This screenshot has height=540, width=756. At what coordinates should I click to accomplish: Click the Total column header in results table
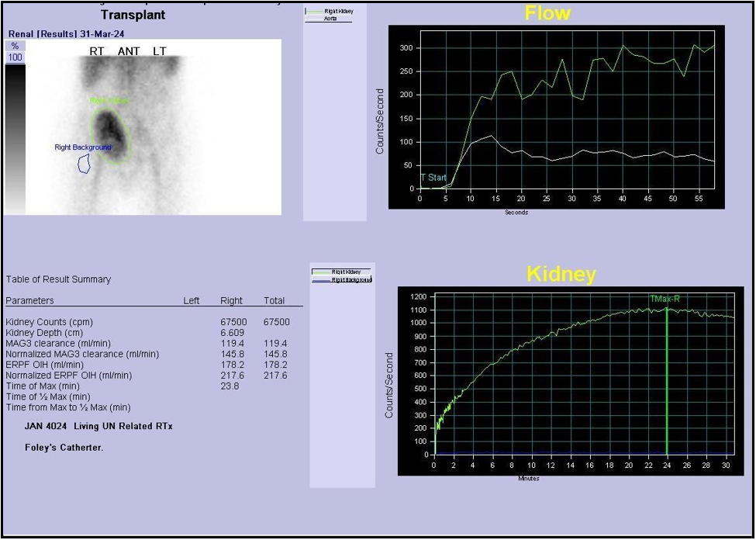274,301
